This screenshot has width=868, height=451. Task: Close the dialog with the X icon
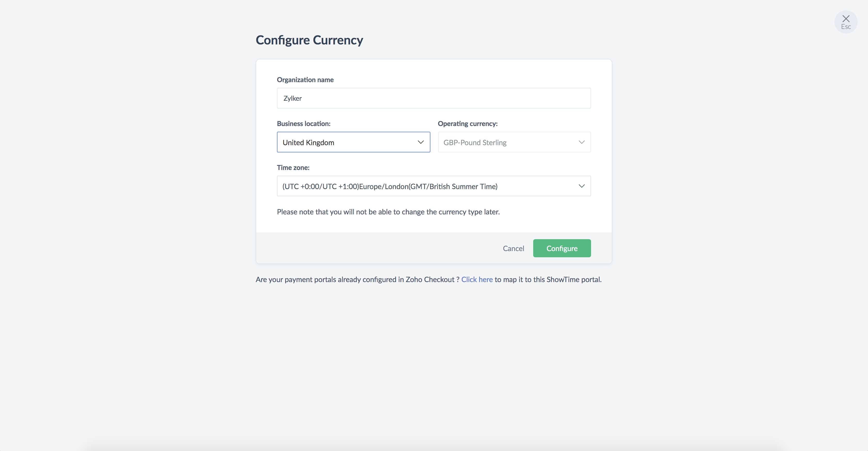pyautogui.click(x=846, y=19)
